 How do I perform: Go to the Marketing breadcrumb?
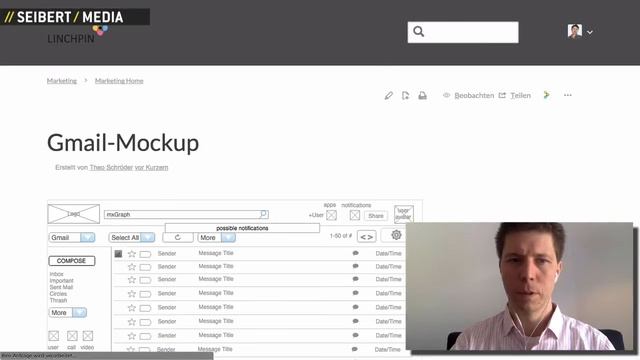tap(62, 81)
